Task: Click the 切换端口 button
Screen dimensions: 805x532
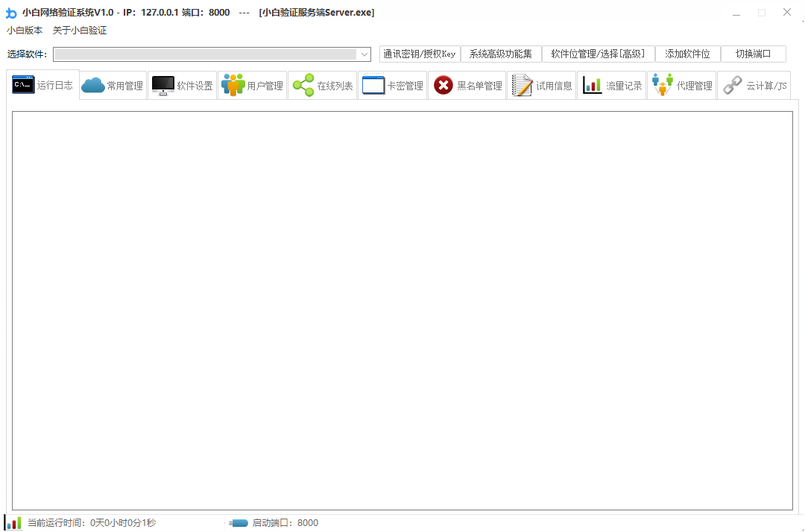Action: (754, 54)
